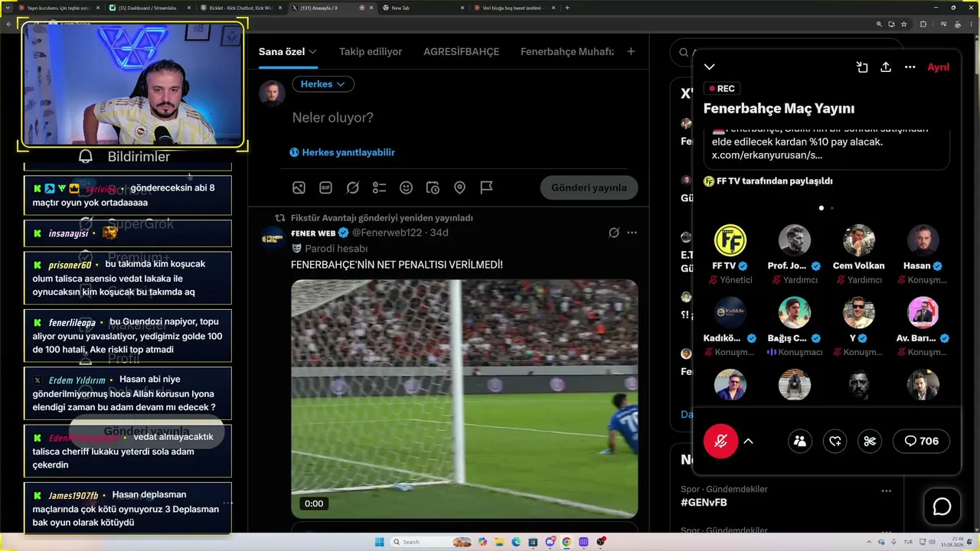Switch to the New Tab browser tab

421,8
